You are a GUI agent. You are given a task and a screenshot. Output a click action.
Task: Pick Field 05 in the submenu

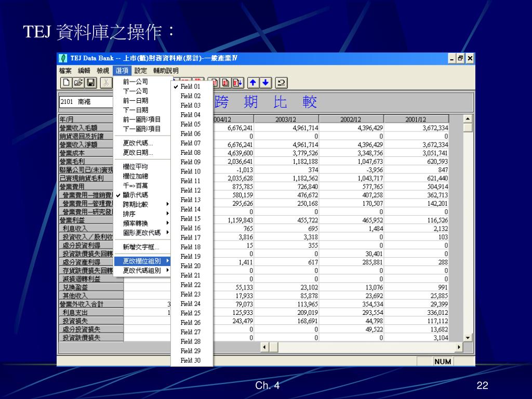192,124
